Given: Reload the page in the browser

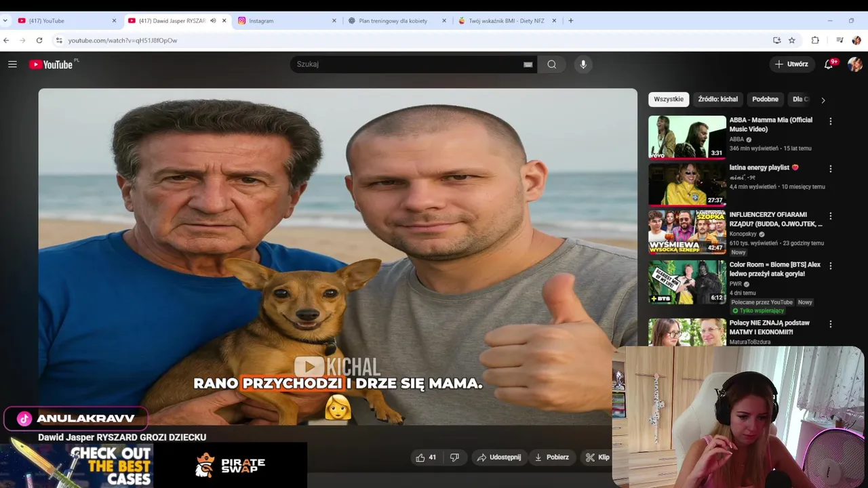Looking at the screenshot, I should (39, 40).
